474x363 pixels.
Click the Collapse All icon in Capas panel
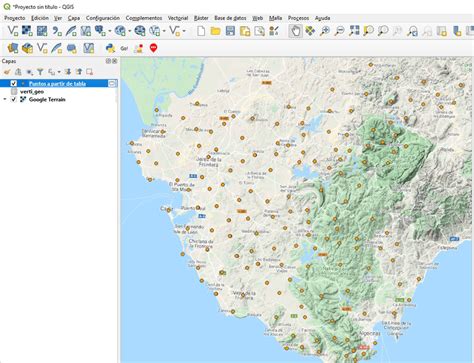(x=79, y=72)
